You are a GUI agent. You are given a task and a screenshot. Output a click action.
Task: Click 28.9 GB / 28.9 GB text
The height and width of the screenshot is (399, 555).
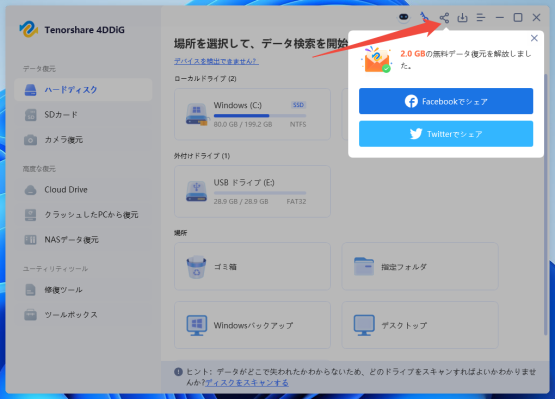pyautogui.click(x=241, y=201)
